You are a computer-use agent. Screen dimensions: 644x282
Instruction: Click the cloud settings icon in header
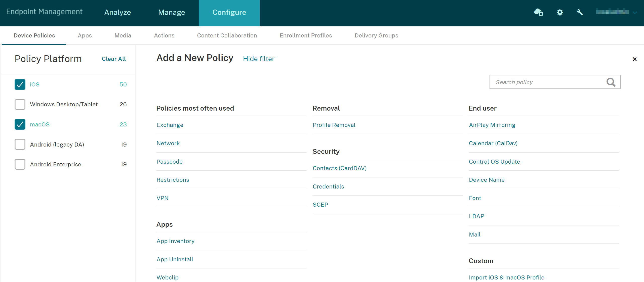pos(538,12)
